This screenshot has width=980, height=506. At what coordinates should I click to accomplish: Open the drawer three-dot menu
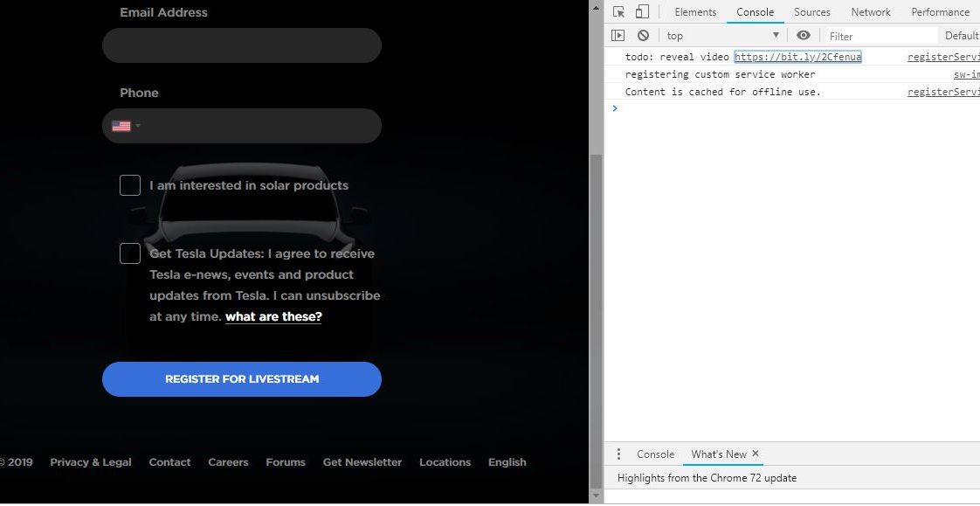tap(618, 454)
